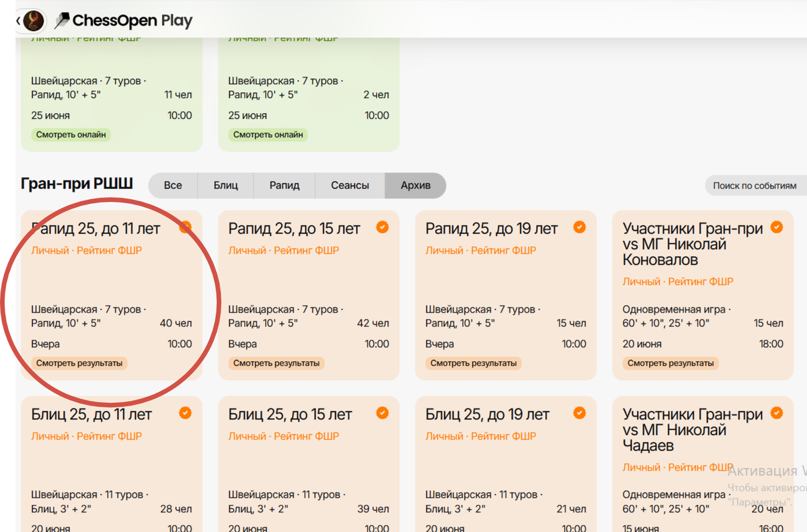Open the Сеансы filter tab
Image resolution: width=807 pixels, height=532 pixels.
pyautogui.click(x=350, y=185)
